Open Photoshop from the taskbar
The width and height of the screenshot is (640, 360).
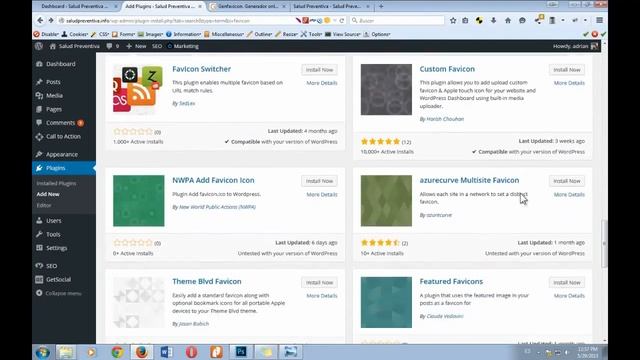pyautogui.click(x=241, y=352)
